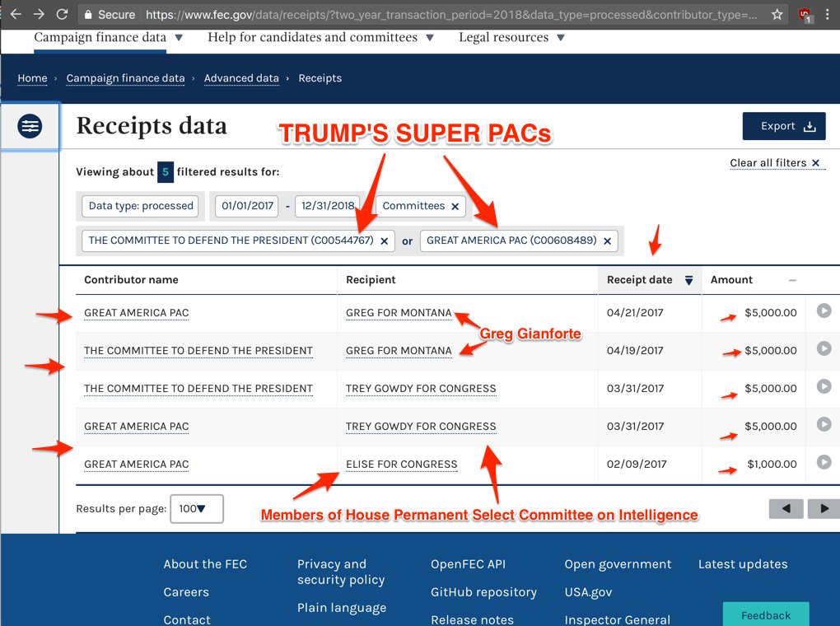Go to the previous results page
The height and width of the screenshot is (626, 840).
point(786,509)
